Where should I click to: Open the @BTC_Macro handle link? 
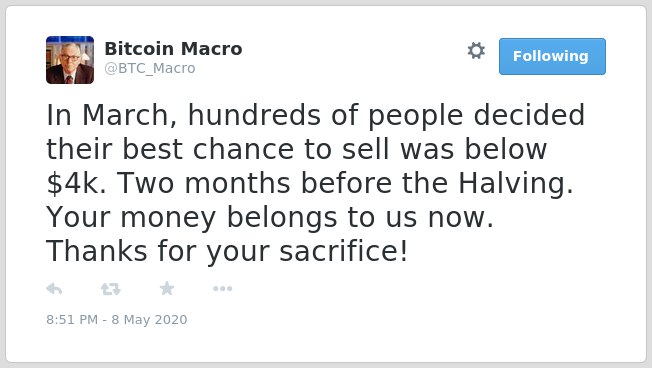point(150,68)
